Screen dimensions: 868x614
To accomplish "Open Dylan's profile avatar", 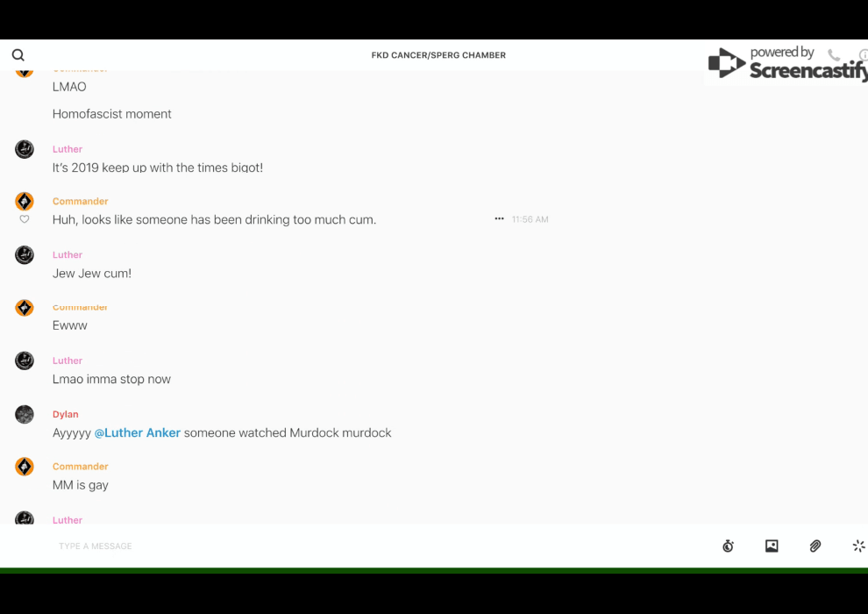I will point(25,414).
